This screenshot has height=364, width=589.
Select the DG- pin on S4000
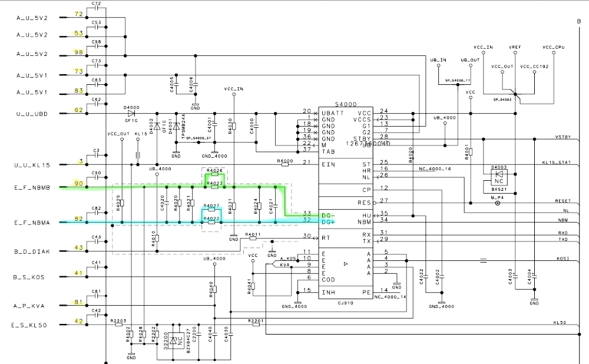(327, 214)
